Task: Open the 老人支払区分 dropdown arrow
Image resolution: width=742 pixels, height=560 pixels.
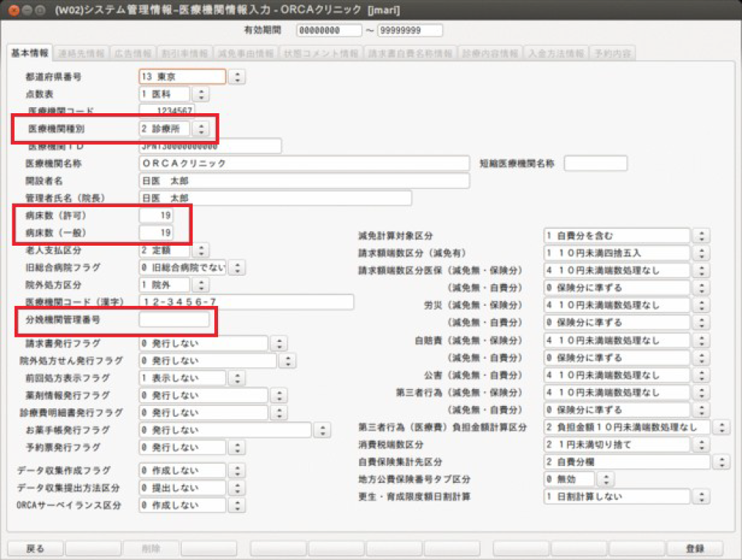Action: click(x=200, y=250)
